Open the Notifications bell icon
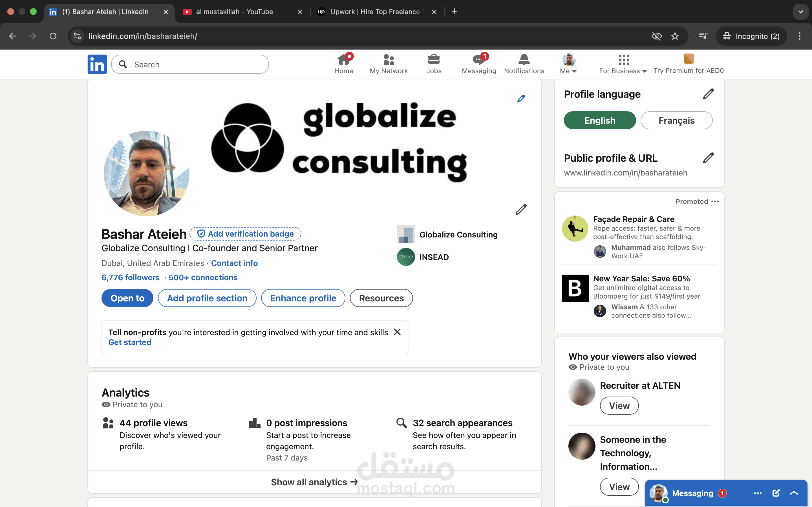812x507 pixels. coord(524,60)
